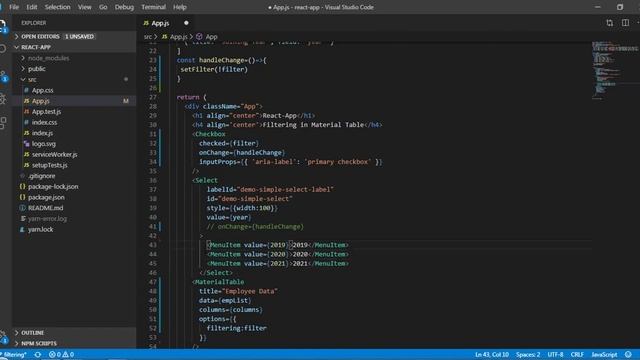Expand the Outline section
This screenshot has height=360, width=640.
(x=74, y=333)
